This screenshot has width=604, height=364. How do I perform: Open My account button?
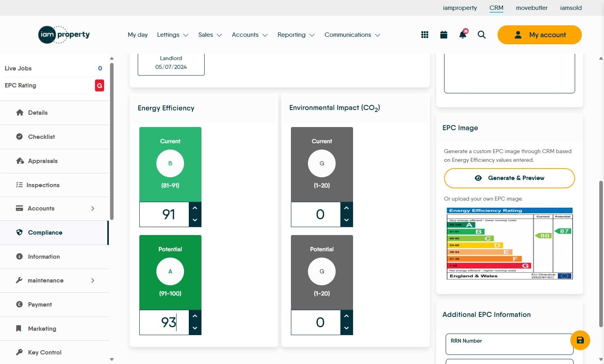[x=539, y=35]
